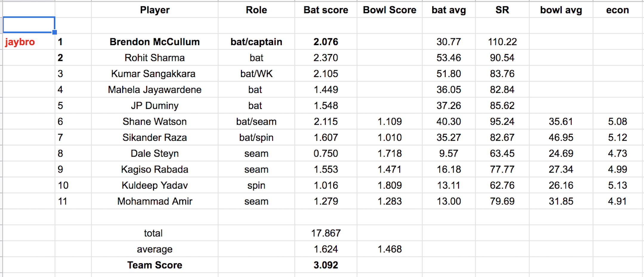
Task: Click the total bat score 17.867
Action: [x=326, y=233]
